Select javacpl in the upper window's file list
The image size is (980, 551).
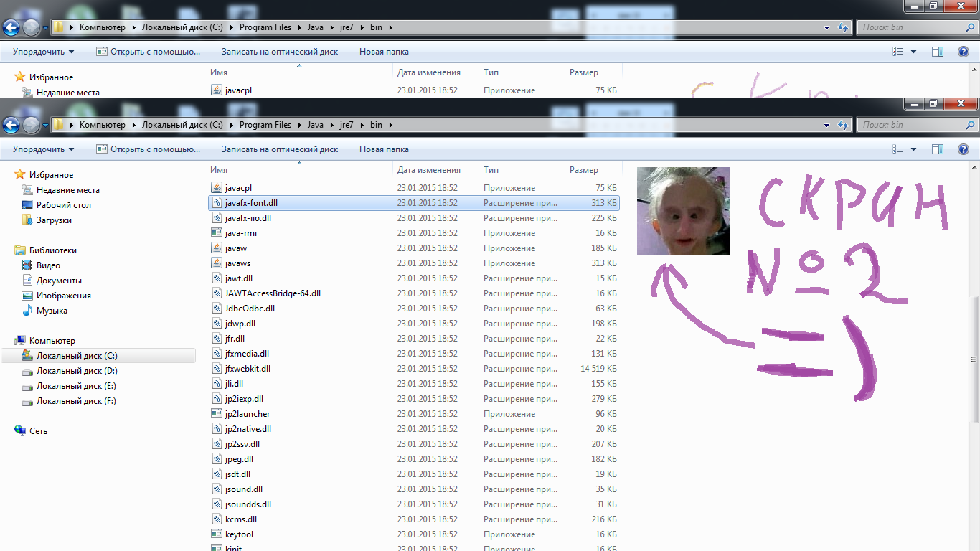238,90
